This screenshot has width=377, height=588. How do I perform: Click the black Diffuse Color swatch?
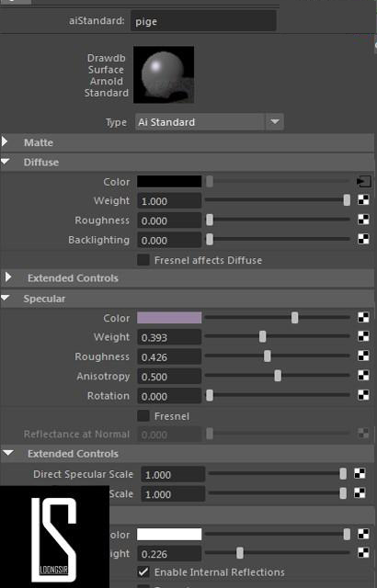click(169, 182)
